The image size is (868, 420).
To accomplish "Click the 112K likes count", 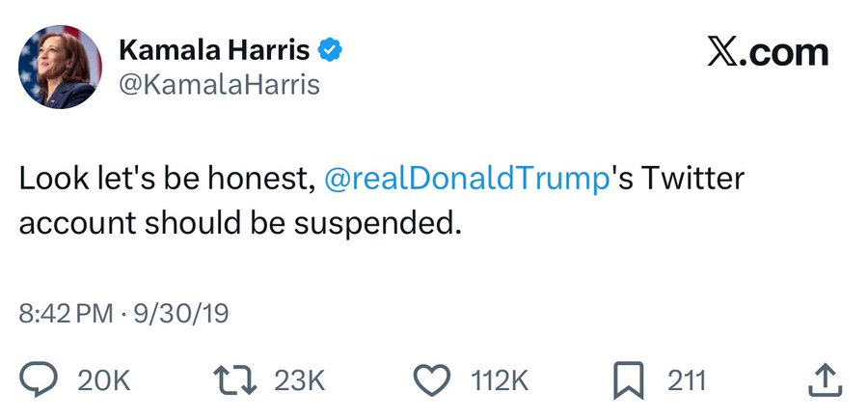I will tap(500, 380).
